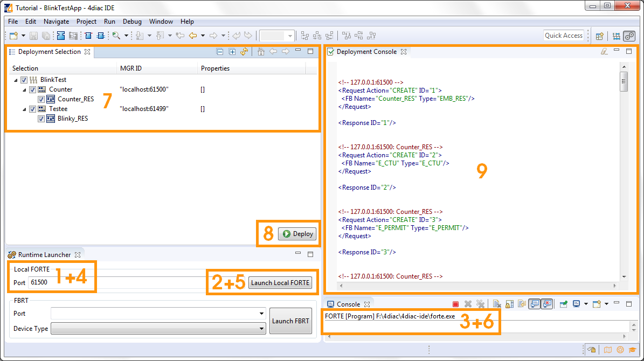Click the red Terminate button in Console
Screen dimensions: 644x361
455,304
